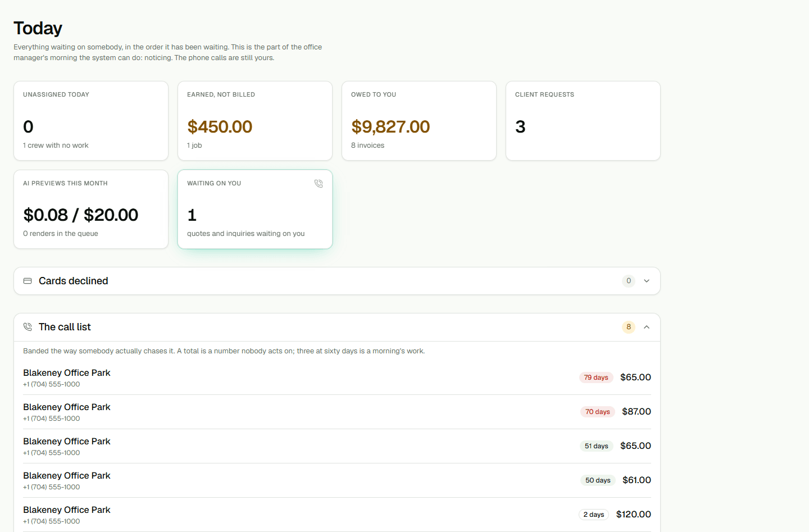This screenshot has width=809, height=532.
Task: Open the Client Requests card
Action: pyautogui.click(x=583, y=121)
